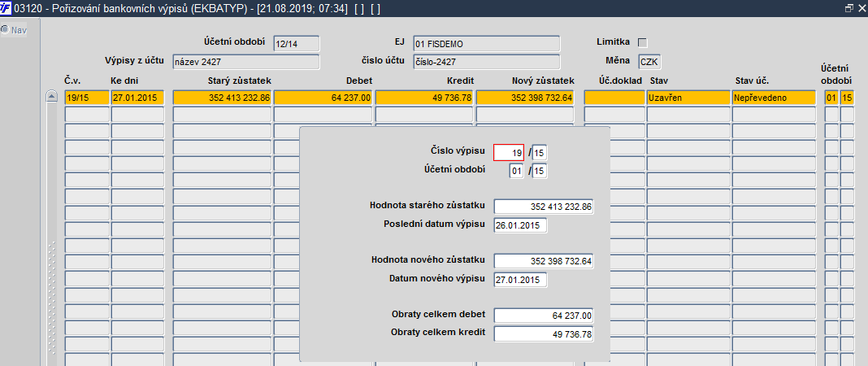Click the dialog Účetní období year field '15'
Viewport: 868px width, 366px height.
(540, 171)
